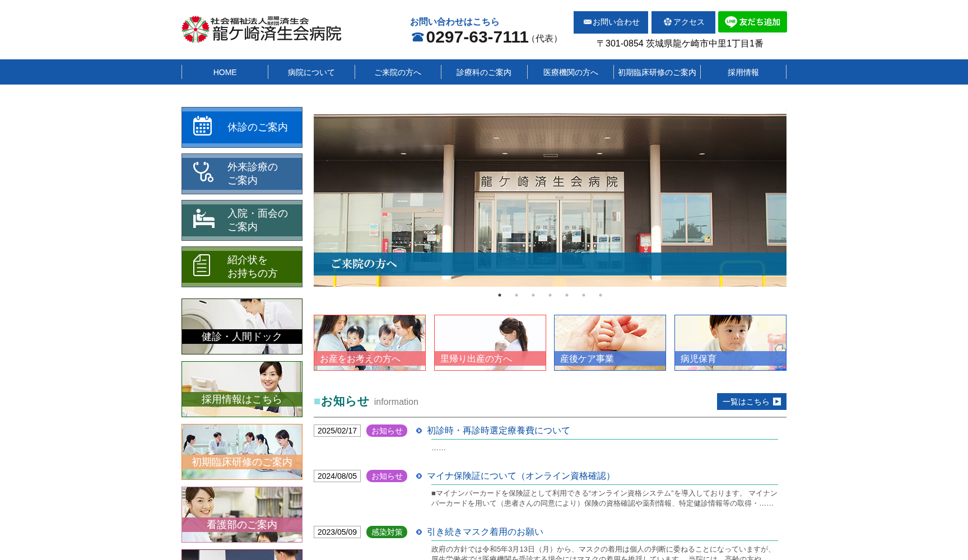Open the 診療科のご案内 menu

pyautogui.click(x=484, y=72)
